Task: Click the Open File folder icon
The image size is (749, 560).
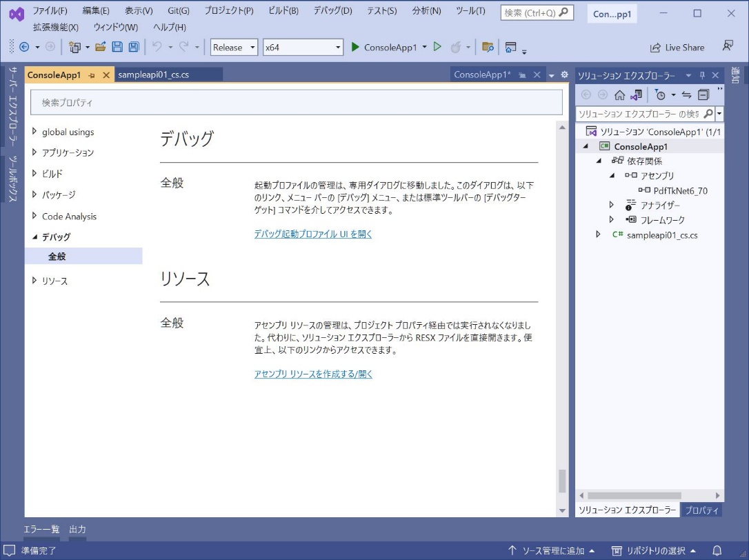Action: tap(101, 47)
